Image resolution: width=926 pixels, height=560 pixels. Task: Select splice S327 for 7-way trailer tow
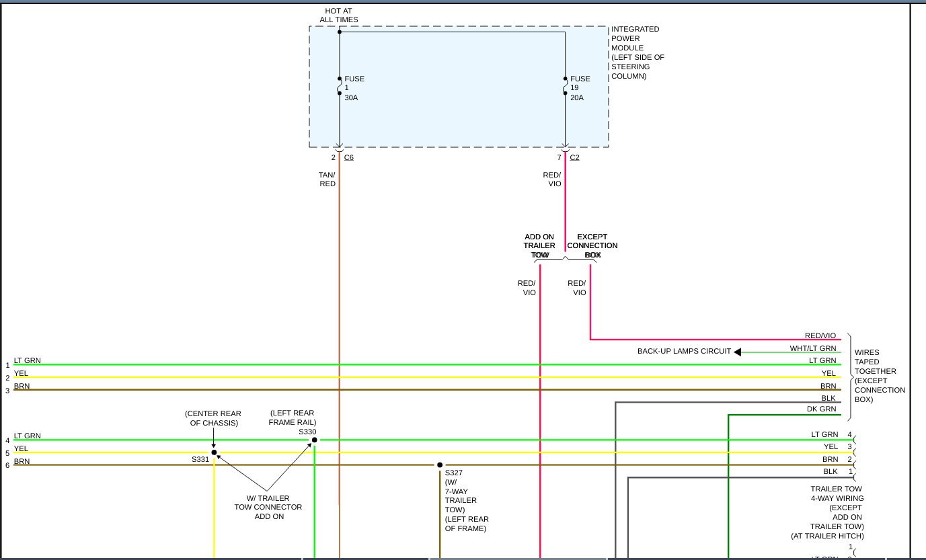click(440, 464)
